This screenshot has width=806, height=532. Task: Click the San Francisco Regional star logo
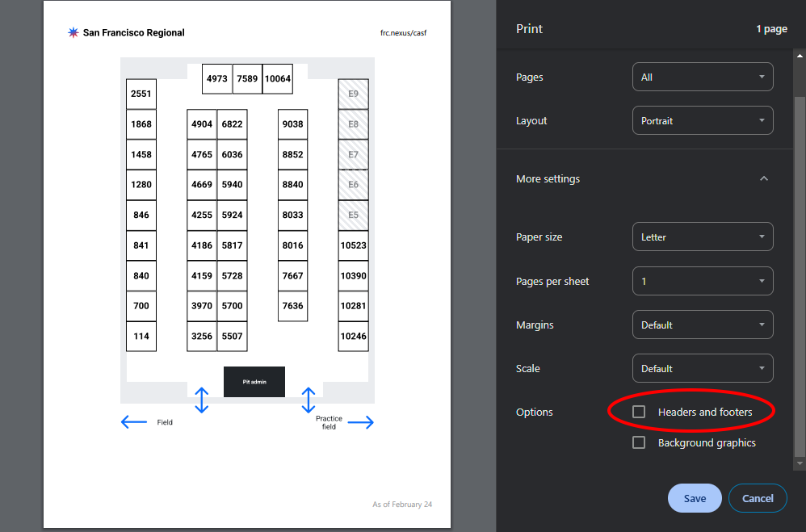tap(73, 33)
